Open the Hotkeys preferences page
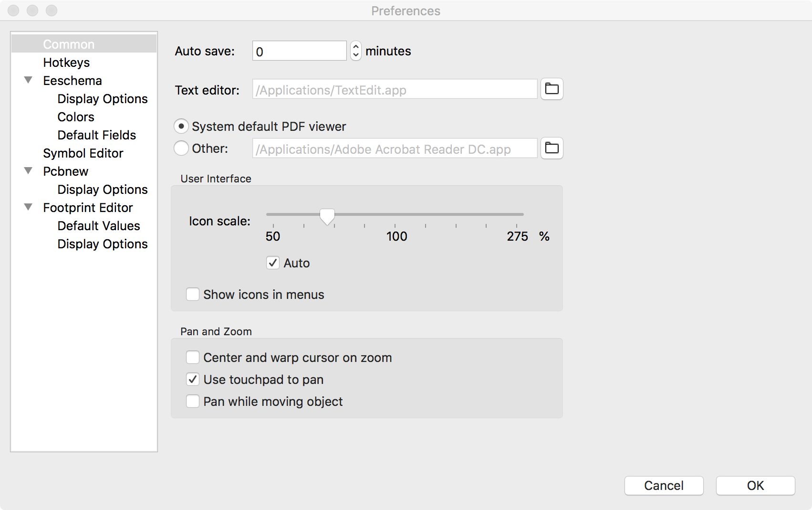The height and width of the screenshot is (510, 812). click(66, 63)
